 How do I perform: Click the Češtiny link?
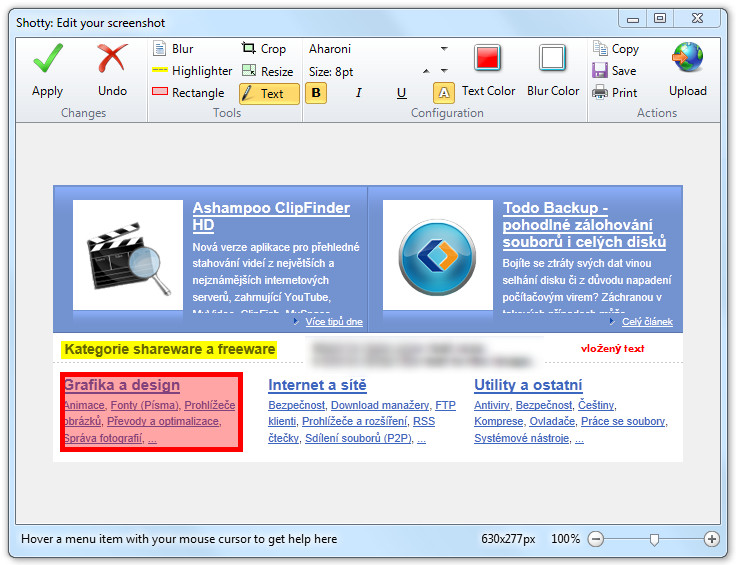click(x=596, y=405)
